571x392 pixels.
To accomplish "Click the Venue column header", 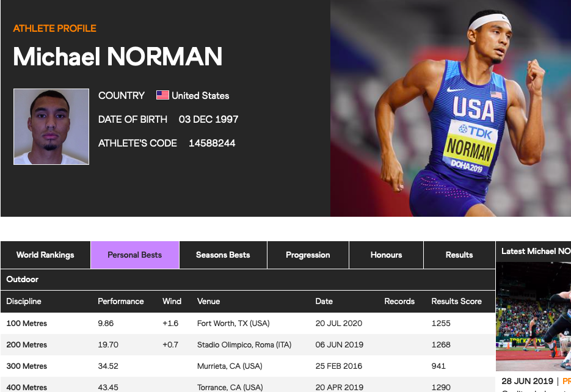I will (x=208, y=302).
